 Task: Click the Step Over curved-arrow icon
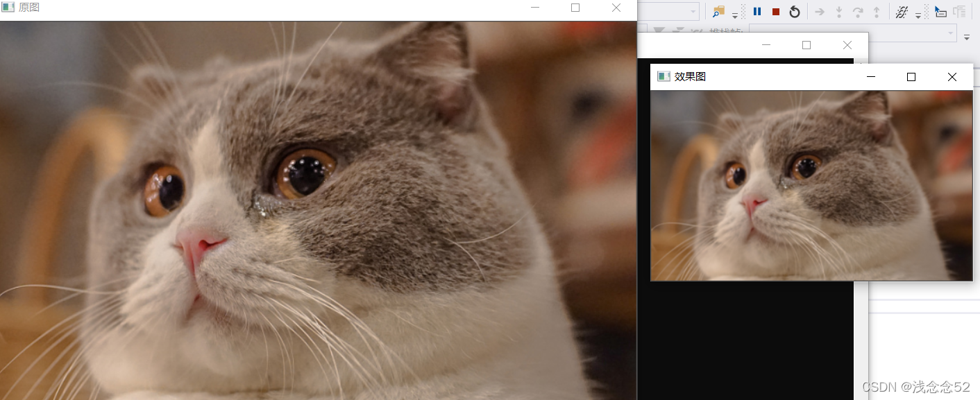(x=858, y=12)
